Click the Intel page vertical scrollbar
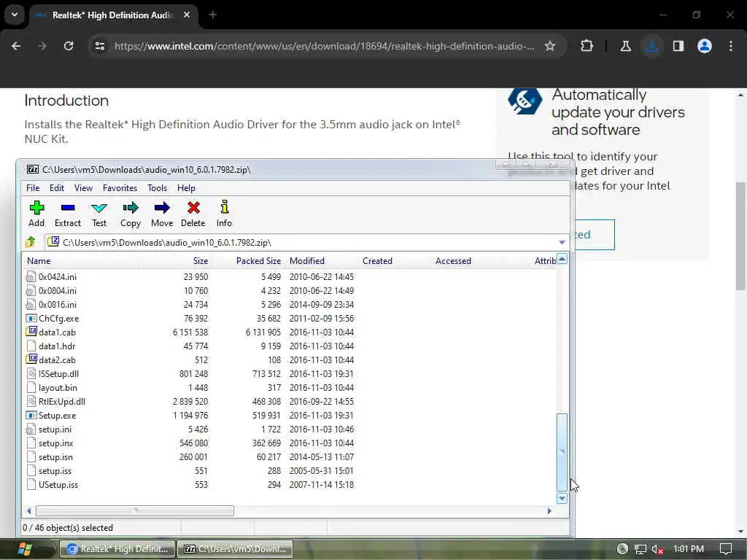Viewport: 747px width, 560px height. [740, 236]
